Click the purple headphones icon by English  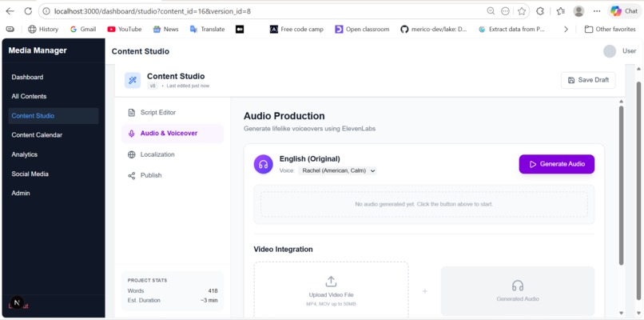pyautogui.click(x=263, y=164)
